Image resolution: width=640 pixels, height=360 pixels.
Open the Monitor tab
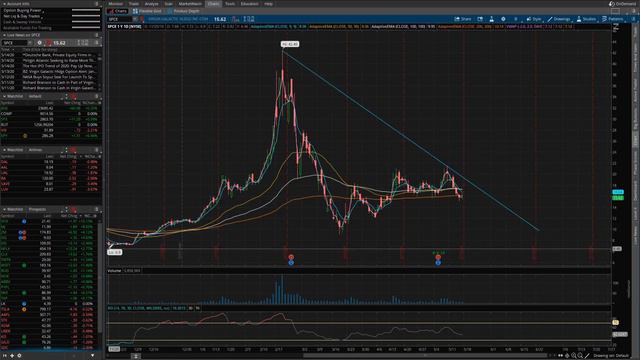point(116,4)
